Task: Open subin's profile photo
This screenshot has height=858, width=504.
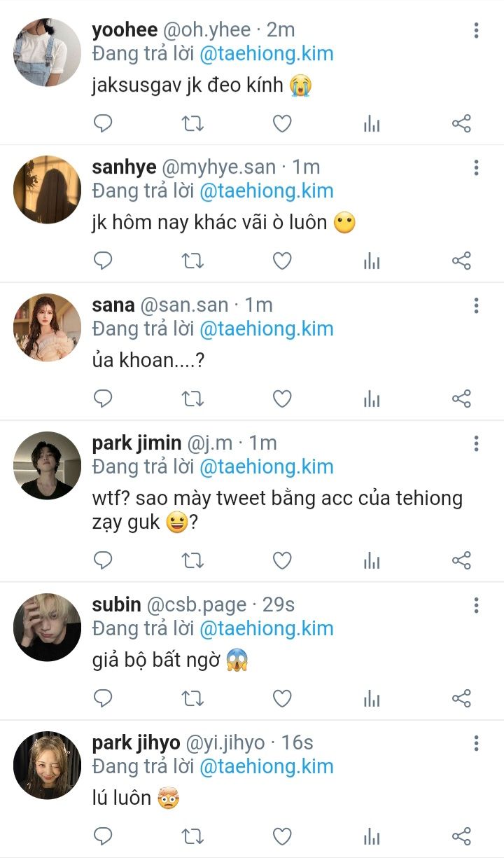Action: (x=48, y=628)
